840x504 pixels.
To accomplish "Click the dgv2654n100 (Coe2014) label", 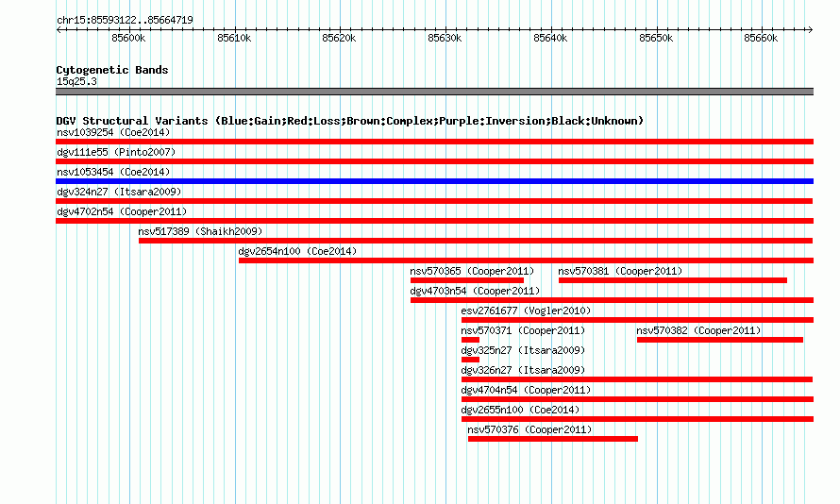I will click(298, 251).
